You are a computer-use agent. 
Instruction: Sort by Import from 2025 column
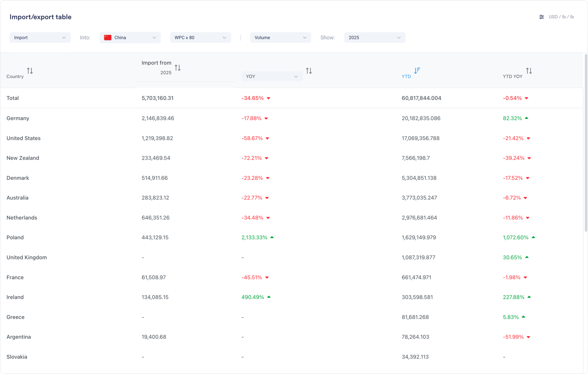(x=178, y=68)
